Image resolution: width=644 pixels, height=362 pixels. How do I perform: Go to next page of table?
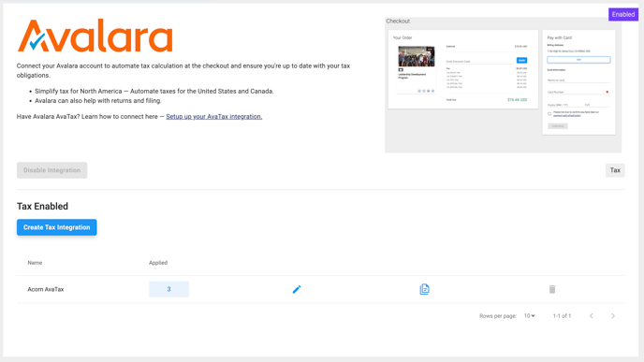tap(613, 315)
